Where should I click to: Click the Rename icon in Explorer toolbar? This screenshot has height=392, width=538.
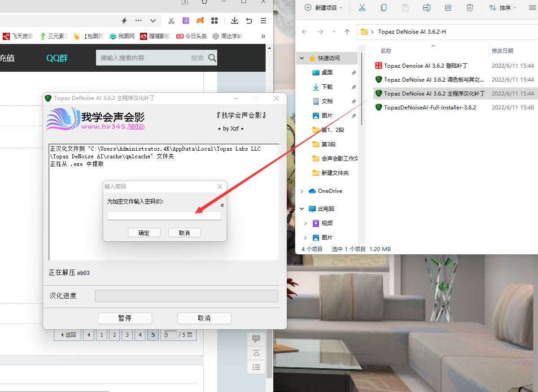(x=426, y=8)
